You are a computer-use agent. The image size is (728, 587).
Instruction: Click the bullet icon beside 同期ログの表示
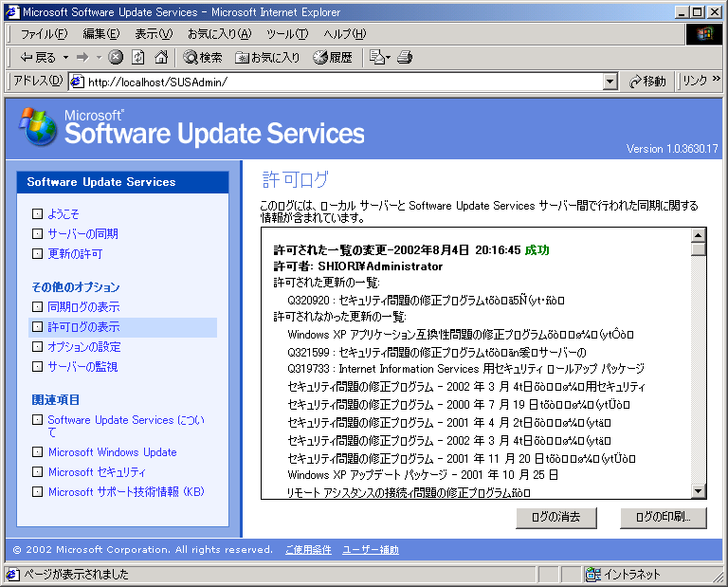click(37, 307)
